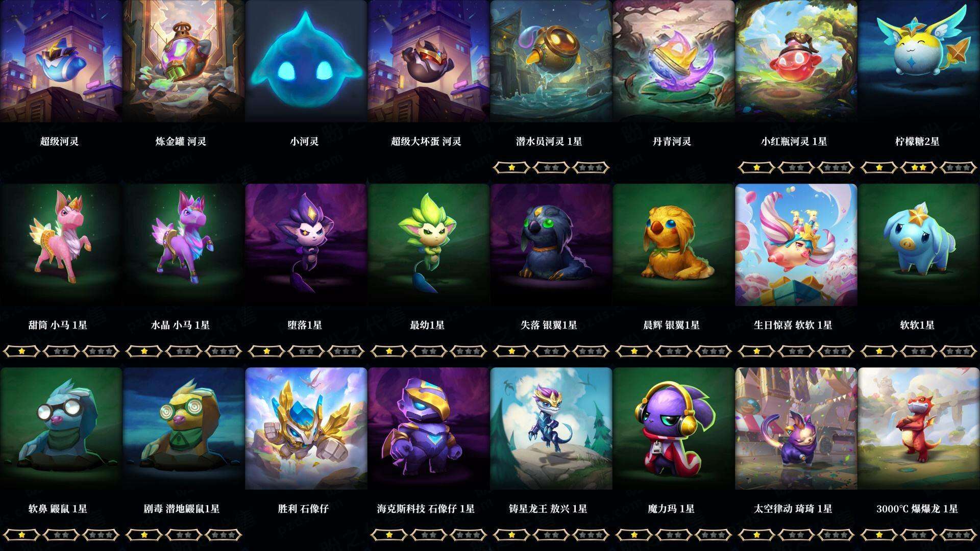Select the 丹青河灵 artwork
Screen dimensions: 980x551
[x=673, y=61]
